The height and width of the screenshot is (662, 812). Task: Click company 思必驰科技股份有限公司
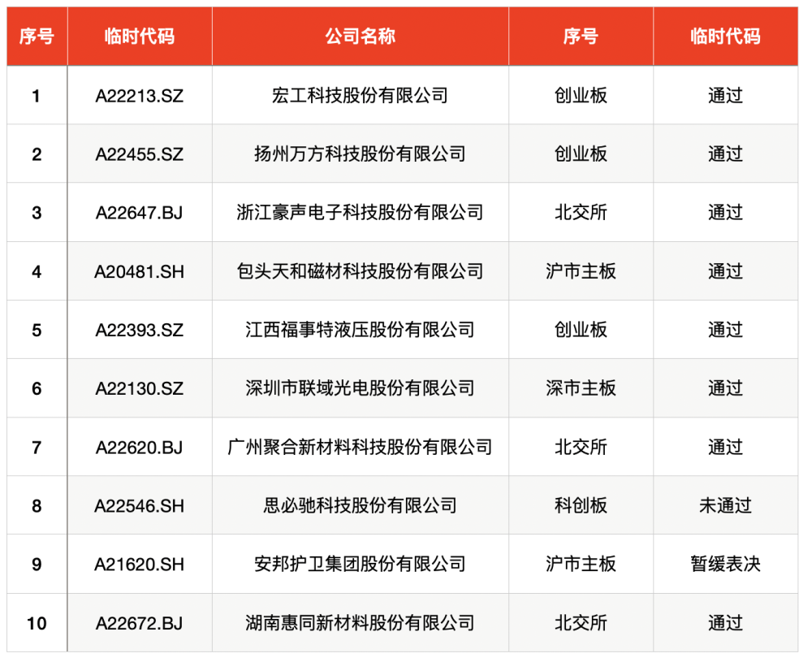pos(360,505)
